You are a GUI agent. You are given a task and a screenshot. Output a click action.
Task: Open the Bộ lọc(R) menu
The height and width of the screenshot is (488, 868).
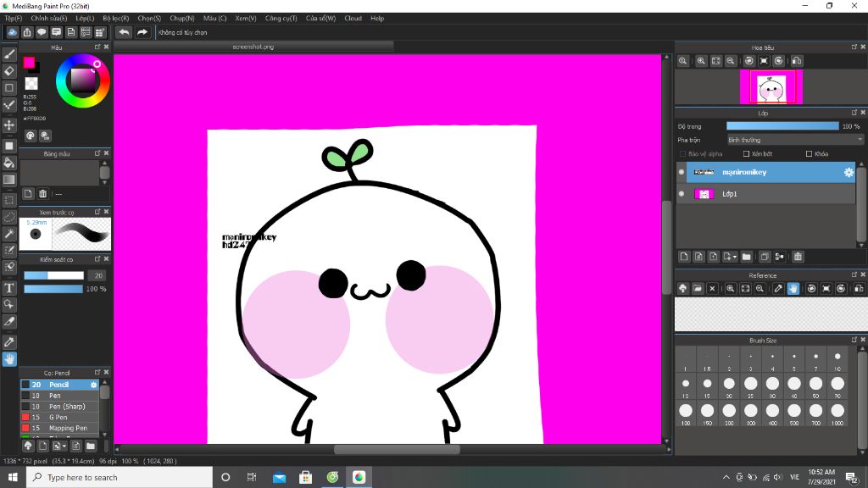point(115,18)
